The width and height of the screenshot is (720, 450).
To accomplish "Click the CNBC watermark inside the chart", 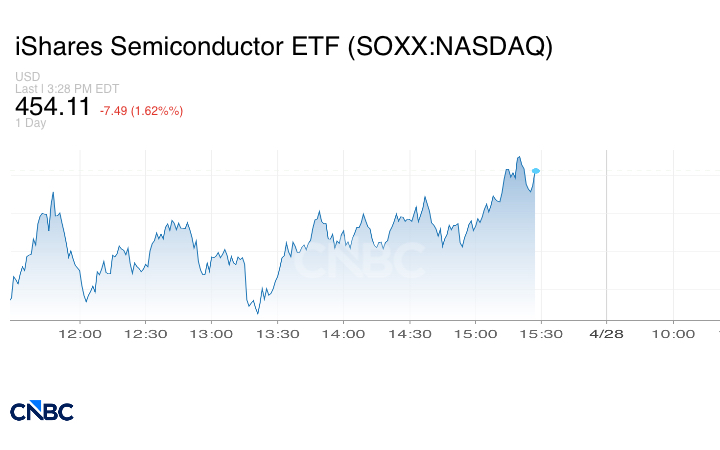I will [x=358, y=262].
